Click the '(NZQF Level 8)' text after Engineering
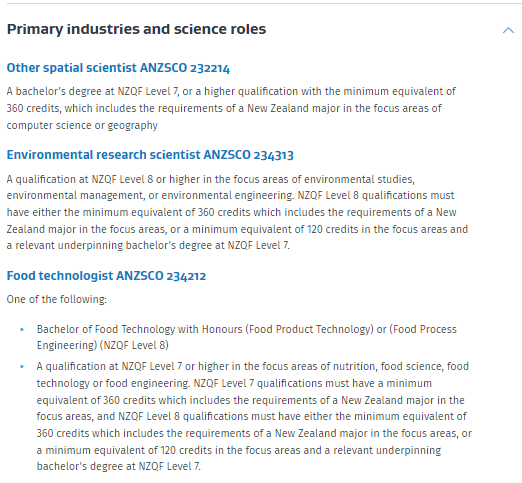This screenshot has width=522, height=483. click(x=134, y=345)
